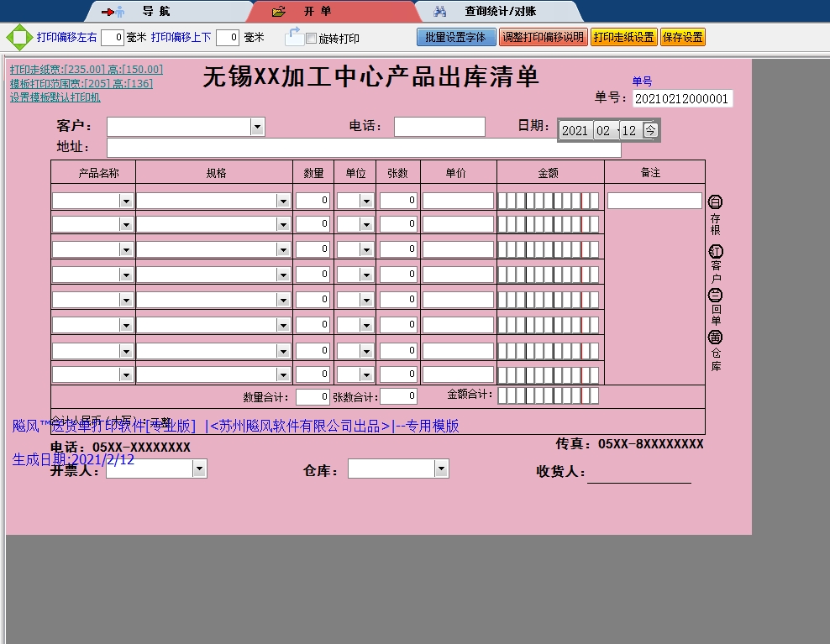Click the circled 兰 return receipt copy marker
This screenshot has width=830, height=644.
[x=716, y=296]
